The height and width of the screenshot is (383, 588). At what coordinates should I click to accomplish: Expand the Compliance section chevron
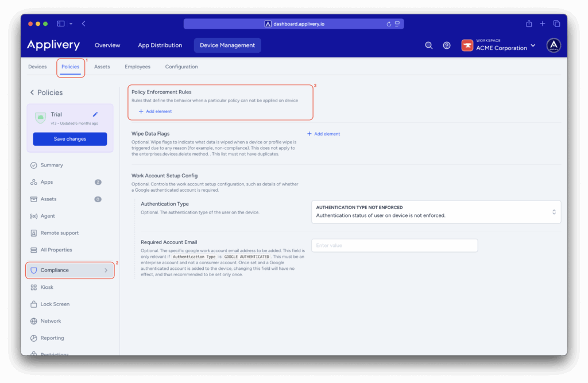click(x=106, y=270)
